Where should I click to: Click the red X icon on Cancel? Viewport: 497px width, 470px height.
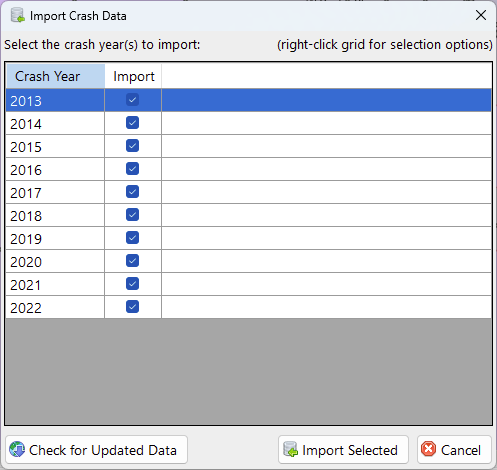coord(428,449)
